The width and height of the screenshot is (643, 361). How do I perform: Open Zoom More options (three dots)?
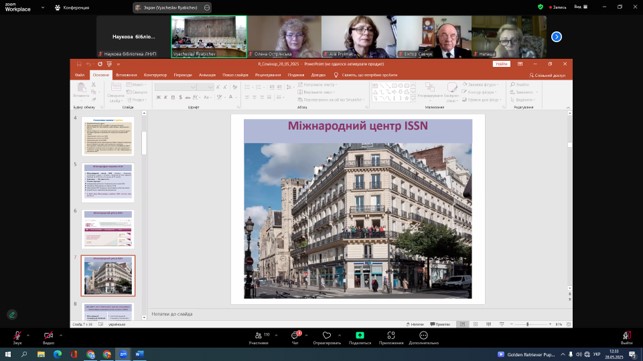click(x=424, y=337)
